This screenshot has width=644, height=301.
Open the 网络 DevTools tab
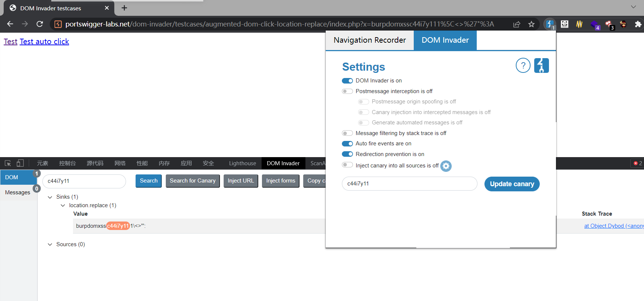click(x=120, y=163)
